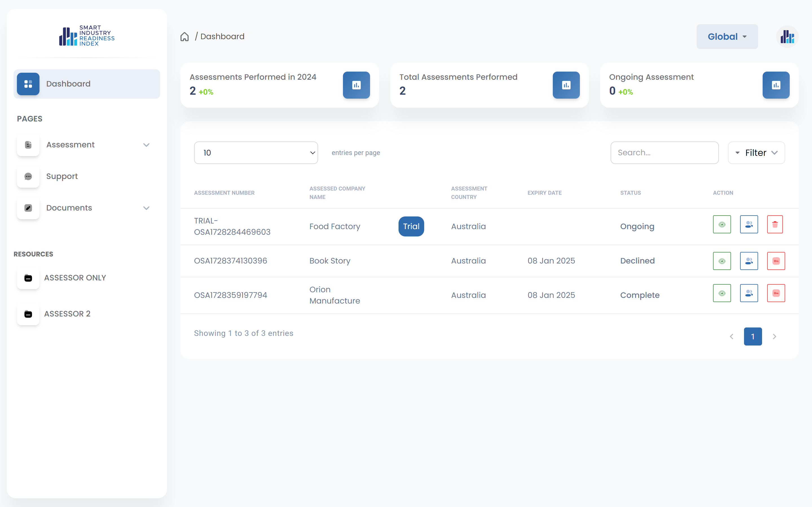This screenshot has width=812, height=507.
Task: Delete the Food Factory trial assessment
Action: (774, 224)
